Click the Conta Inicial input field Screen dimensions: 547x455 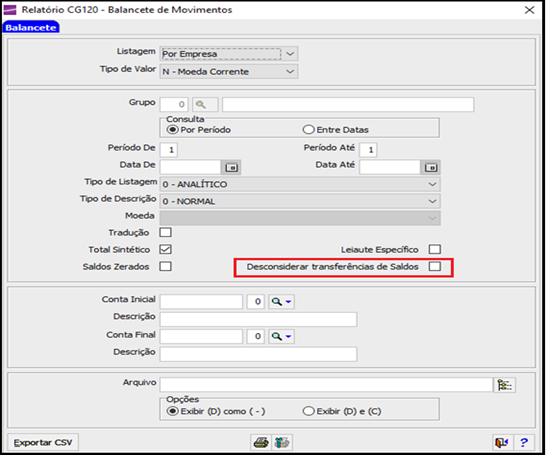201,301
